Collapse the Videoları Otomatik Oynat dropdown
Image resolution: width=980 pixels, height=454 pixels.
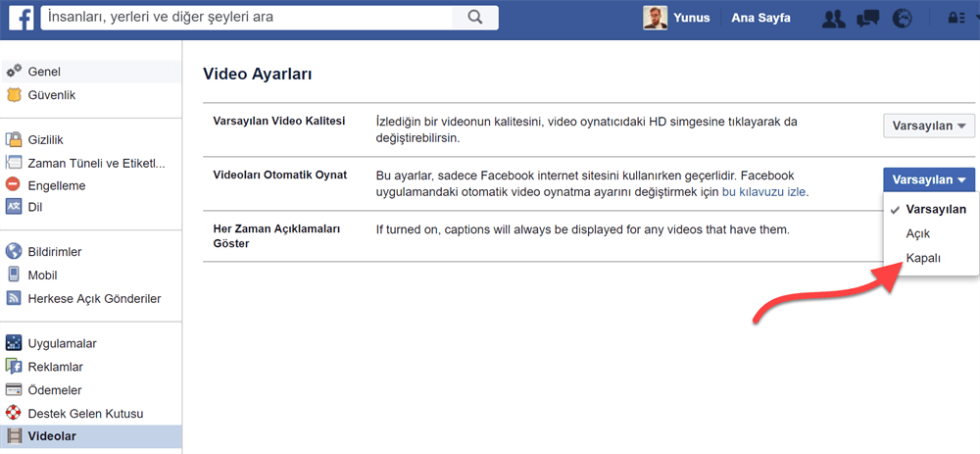click(929, 180)
